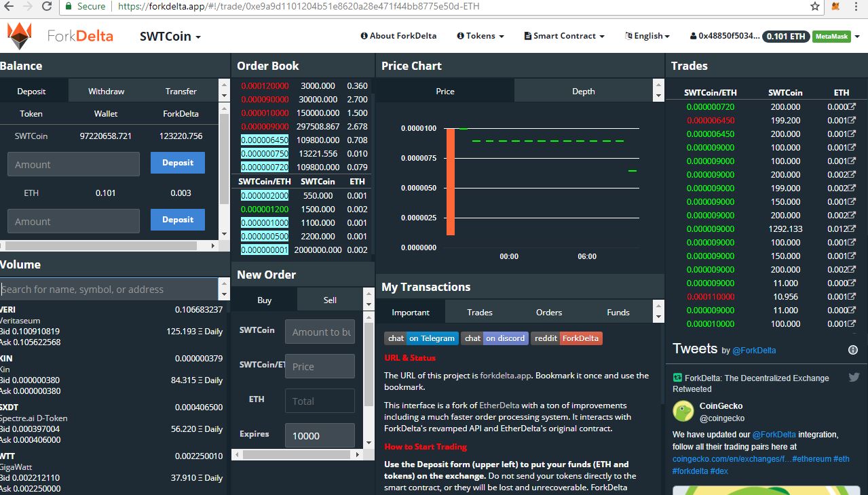Click Balance panel horizontal scrollbar
Screen dimensions: 868x495
(102, 245)
